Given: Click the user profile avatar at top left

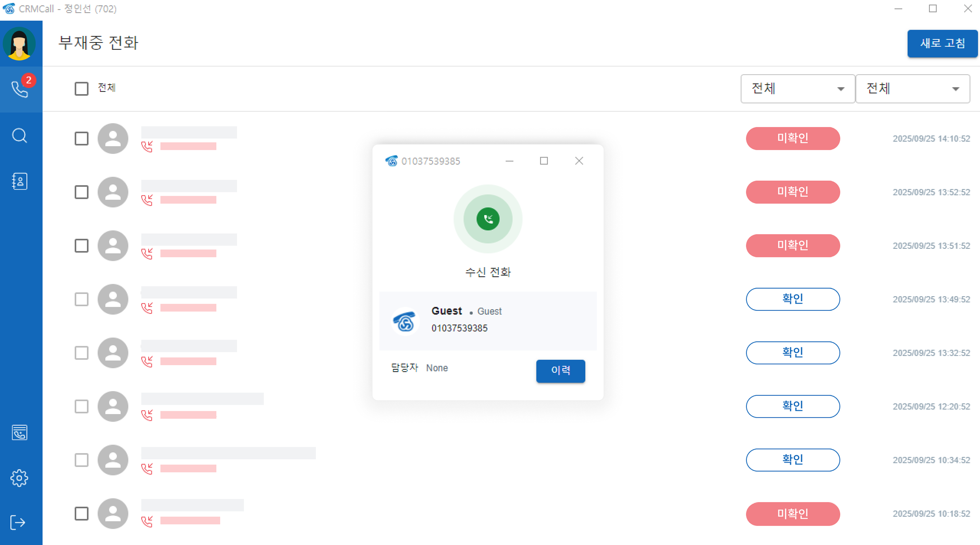Looking at the screenshot, I should click(19, 44).
